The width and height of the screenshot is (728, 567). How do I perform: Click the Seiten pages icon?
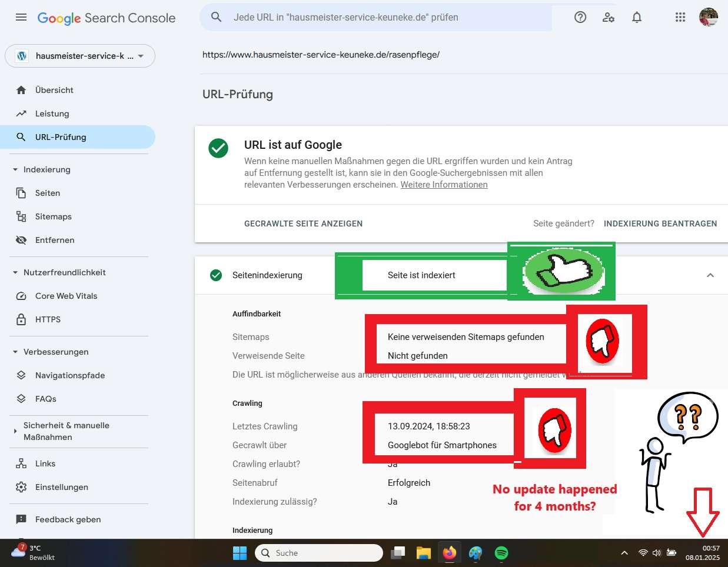point(21,193)
